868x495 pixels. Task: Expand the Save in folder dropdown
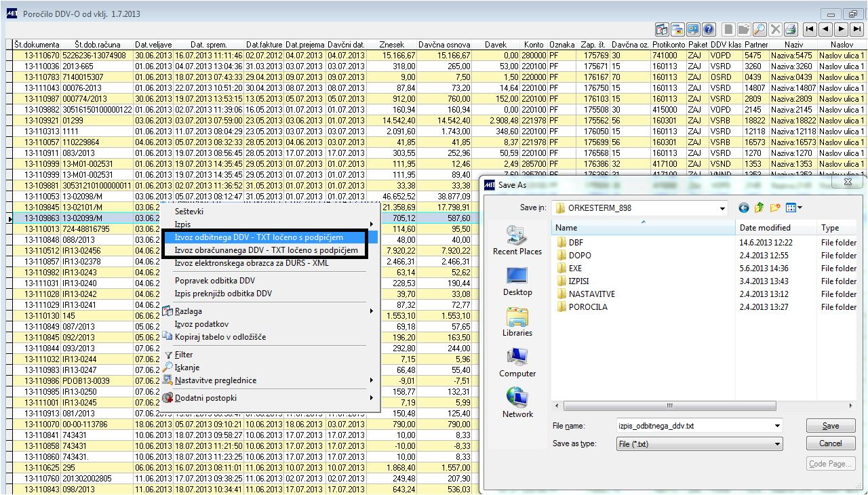tap(722, 208)
